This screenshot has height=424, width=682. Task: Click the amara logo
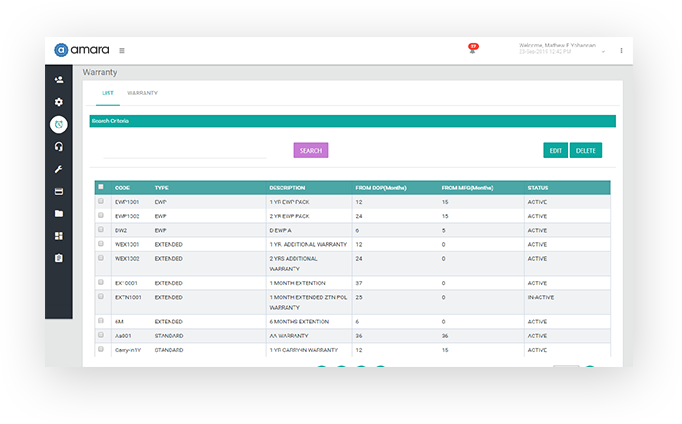[x=82, y=50]
